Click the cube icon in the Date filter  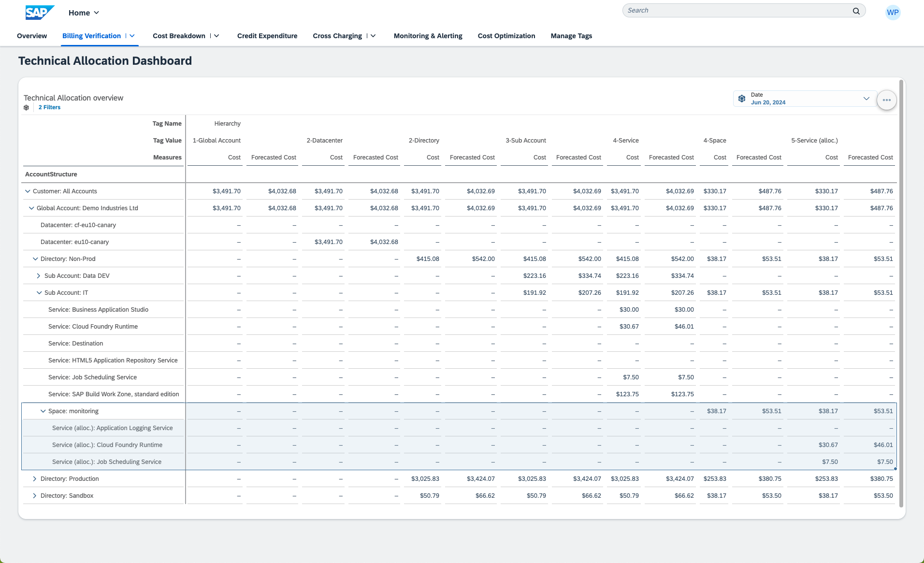coord(742,99)
